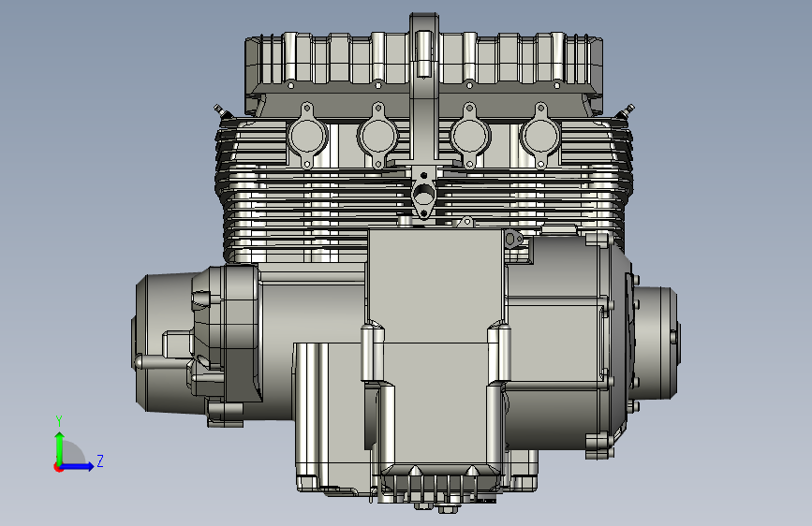Viewport: 812px width, 526px height.
Task: Select the rightmost round intake port flange
Action: (x=540, y=136)
